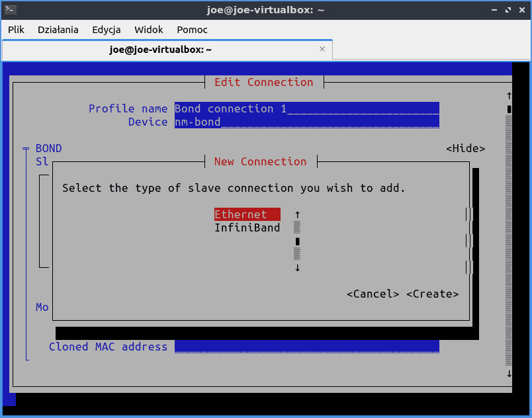This screenshot has height=418, width=532.
Task: Open the Edycja menu
Action: (106, 30)
